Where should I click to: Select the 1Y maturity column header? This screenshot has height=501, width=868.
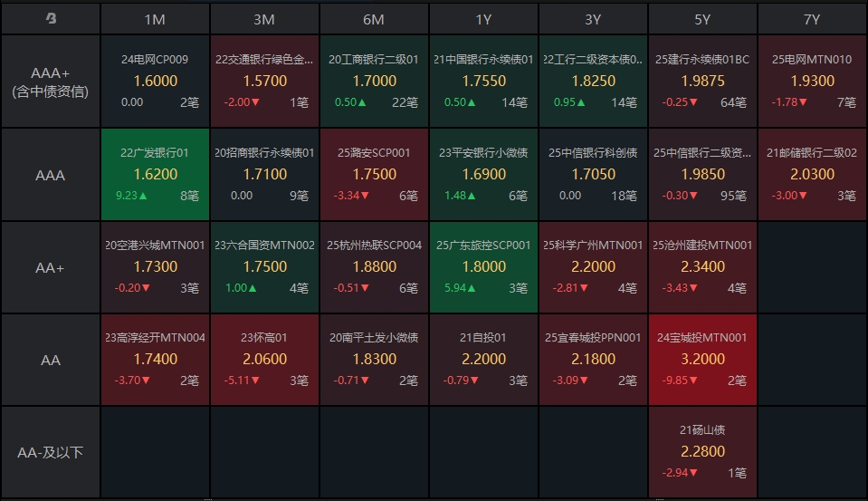(484, 19)
